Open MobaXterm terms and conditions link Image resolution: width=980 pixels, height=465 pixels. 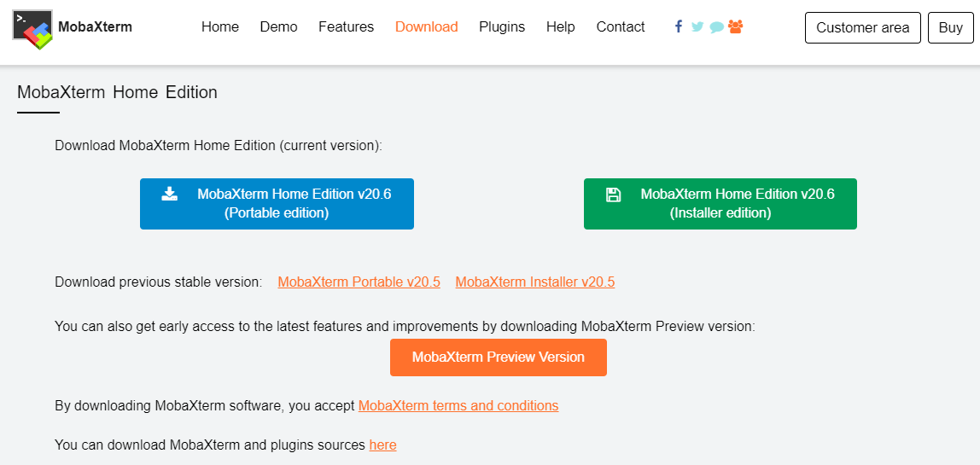(458, 405)
